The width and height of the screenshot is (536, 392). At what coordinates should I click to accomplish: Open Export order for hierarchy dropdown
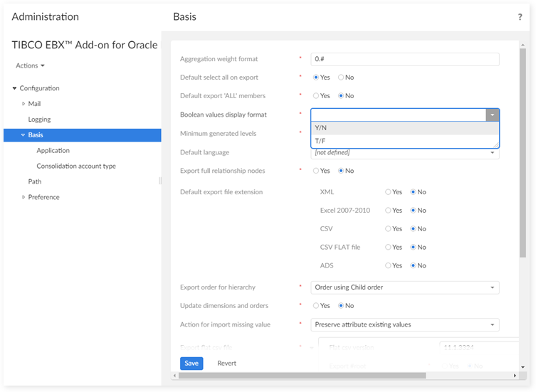(x=405, y=287)
